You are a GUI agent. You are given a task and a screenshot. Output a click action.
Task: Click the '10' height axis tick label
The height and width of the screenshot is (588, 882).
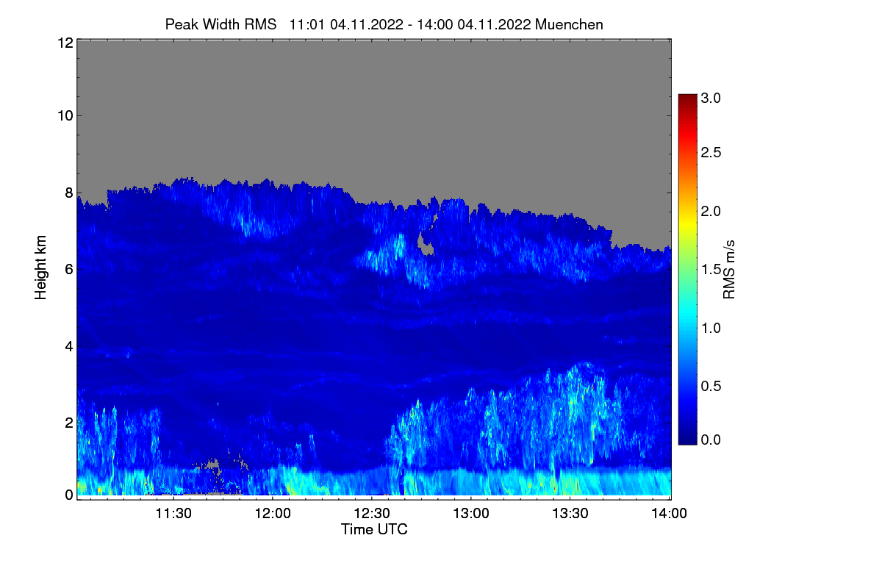(x=64, y=115)
